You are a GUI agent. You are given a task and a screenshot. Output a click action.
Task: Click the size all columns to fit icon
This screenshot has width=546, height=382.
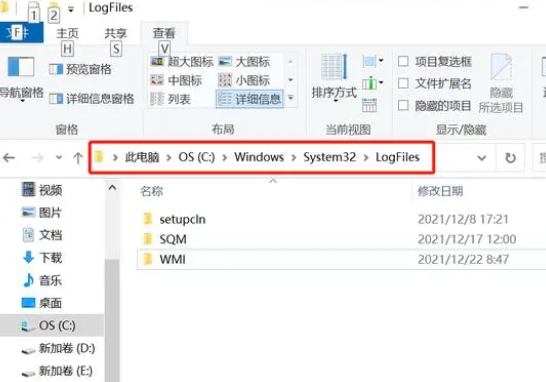(369, 105)
